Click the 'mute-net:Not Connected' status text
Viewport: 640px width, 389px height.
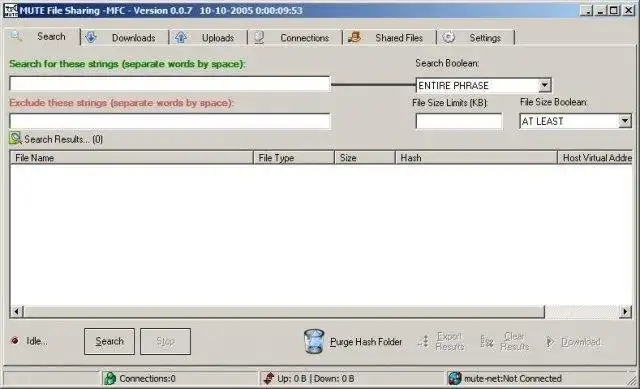(x=513, y=378)
